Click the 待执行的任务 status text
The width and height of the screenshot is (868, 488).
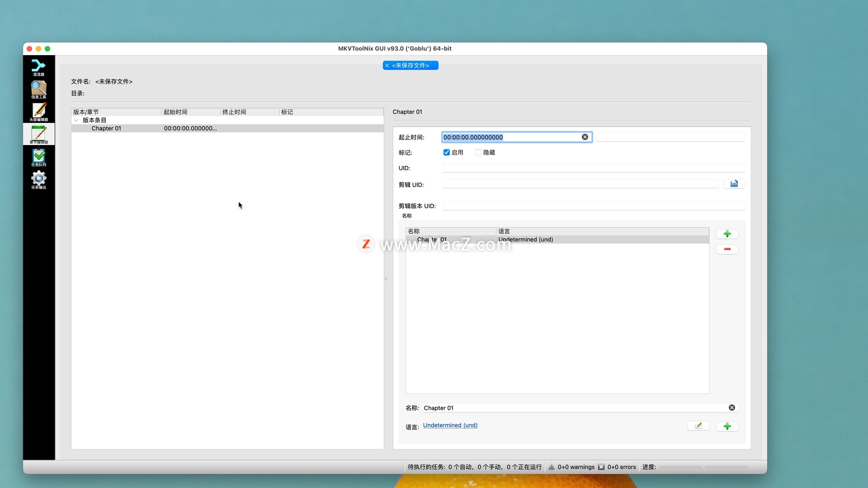(x=474, y=467)
